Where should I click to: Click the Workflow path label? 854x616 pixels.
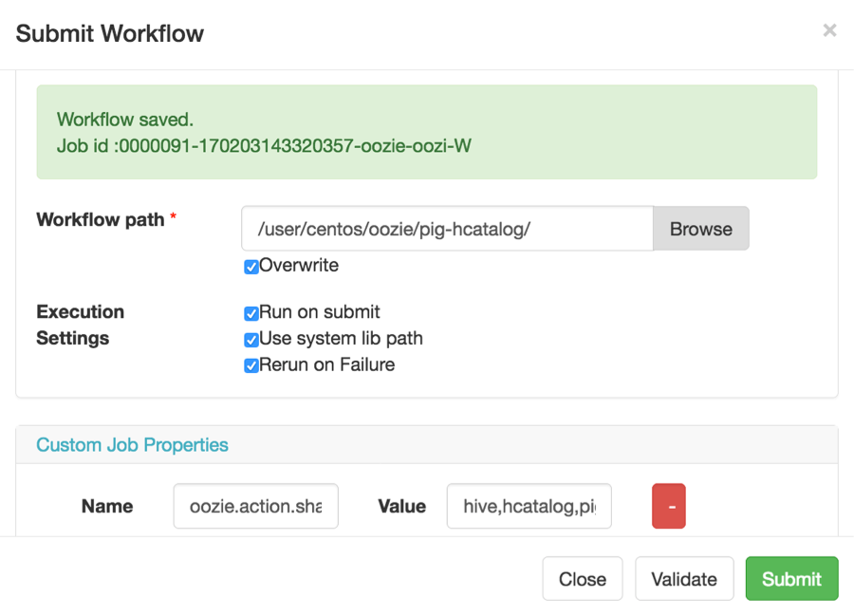101,219
